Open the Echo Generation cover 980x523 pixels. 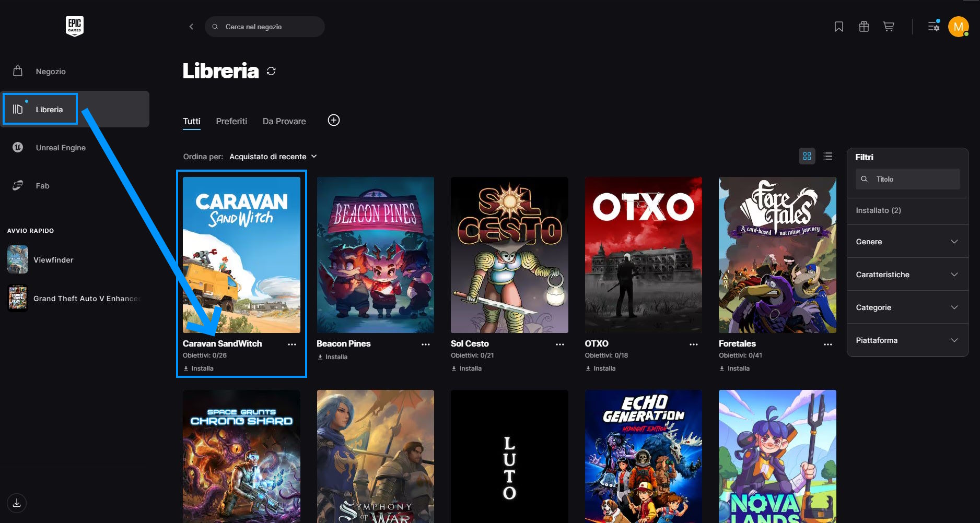tap(644, 456)
